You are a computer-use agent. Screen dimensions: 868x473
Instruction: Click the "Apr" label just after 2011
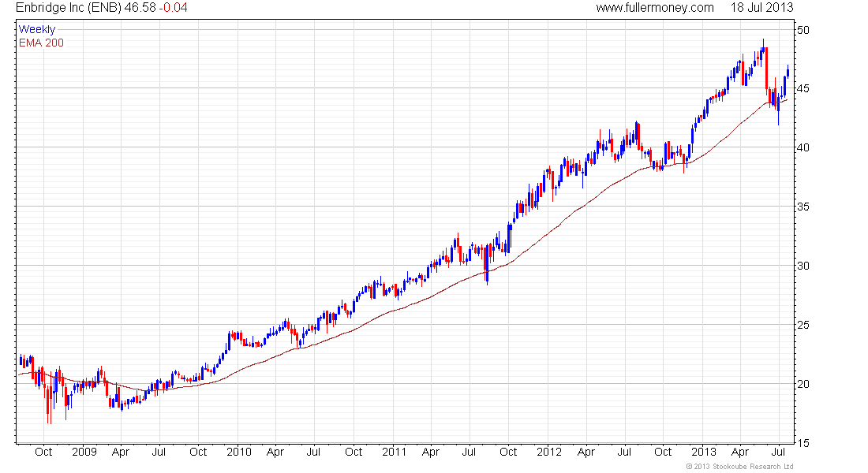click(x=431, y=452)
